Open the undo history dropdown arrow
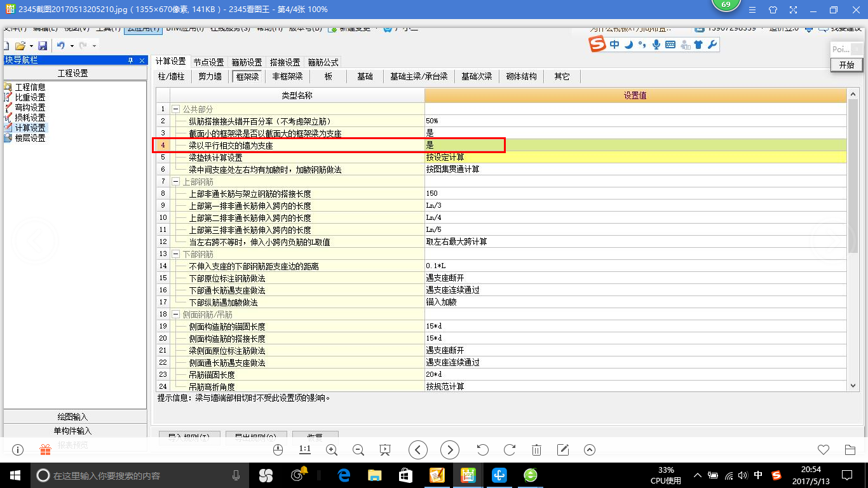 click(72, 46)
